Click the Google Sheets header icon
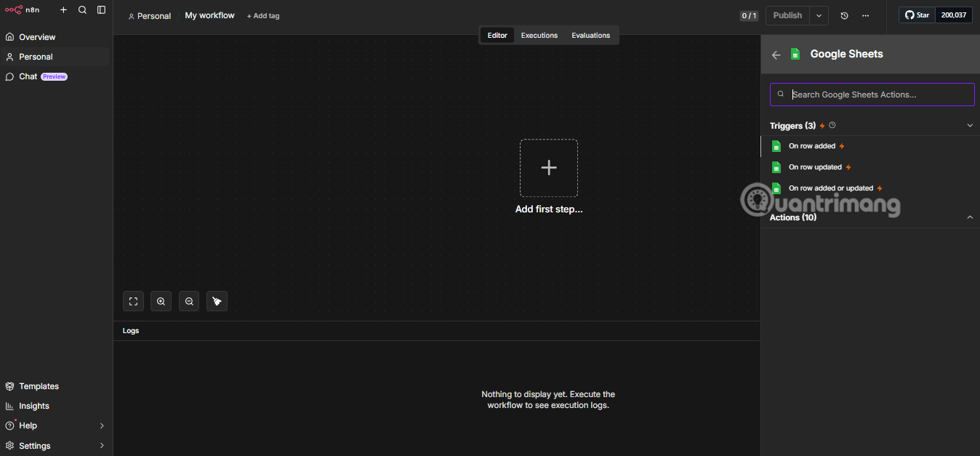The height and width of the screenshot is (456, 980). [x=795, y=54]
